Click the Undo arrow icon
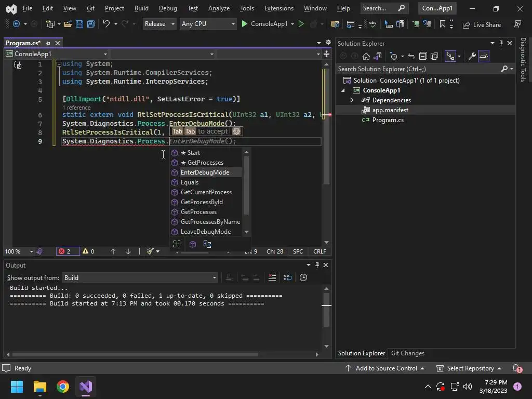This screenshot has height=399, width=532. 106,24
